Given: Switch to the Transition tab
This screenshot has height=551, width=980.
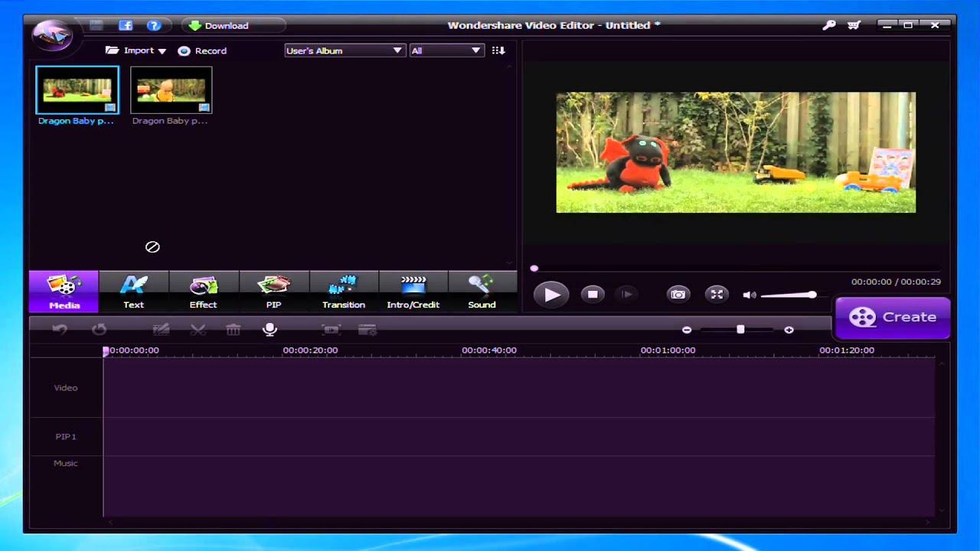Looking at the screenshot, I should [x=344, y=292].
